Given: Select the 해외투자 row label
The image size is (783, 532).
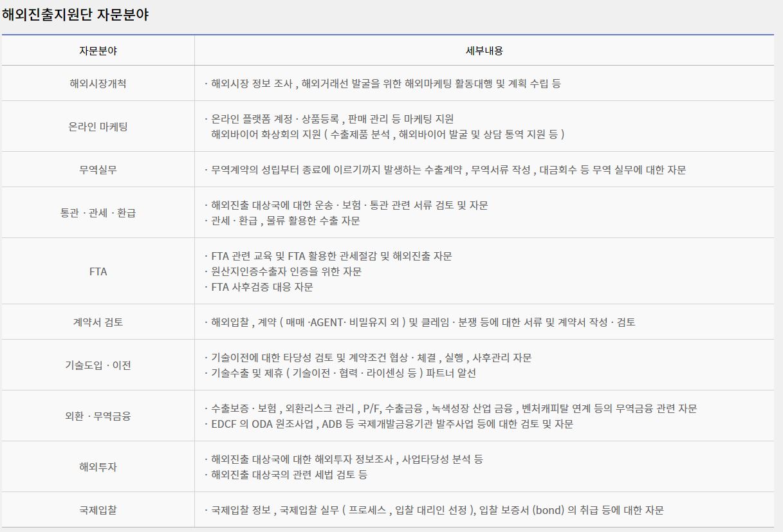Looking at the screenshot, I should [x=98, y=467].
